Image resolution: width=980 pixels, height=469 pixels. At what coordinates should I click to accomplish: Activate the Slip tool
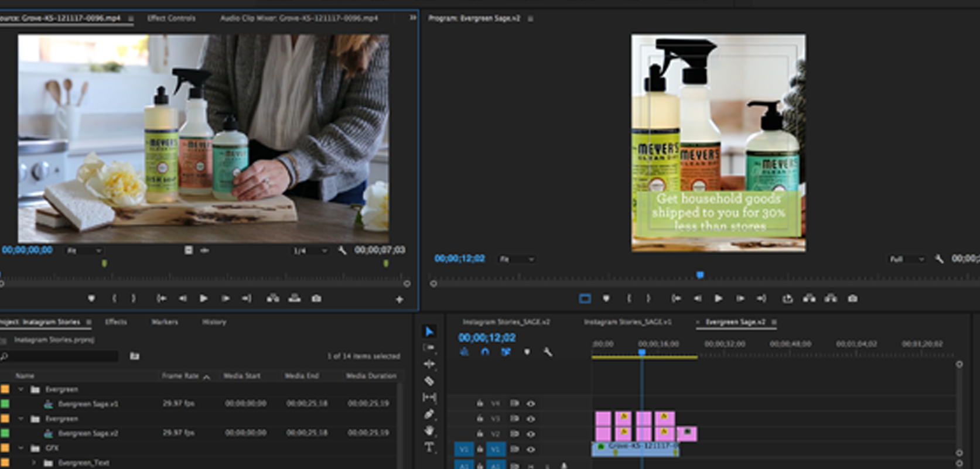[429, 397]
